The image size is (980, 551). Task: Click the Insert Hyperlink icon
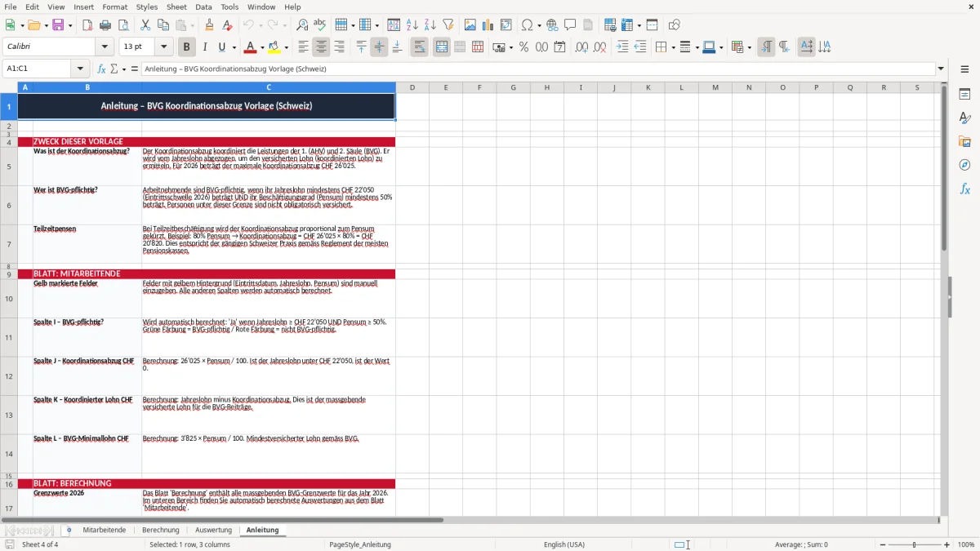pos(552,25)
